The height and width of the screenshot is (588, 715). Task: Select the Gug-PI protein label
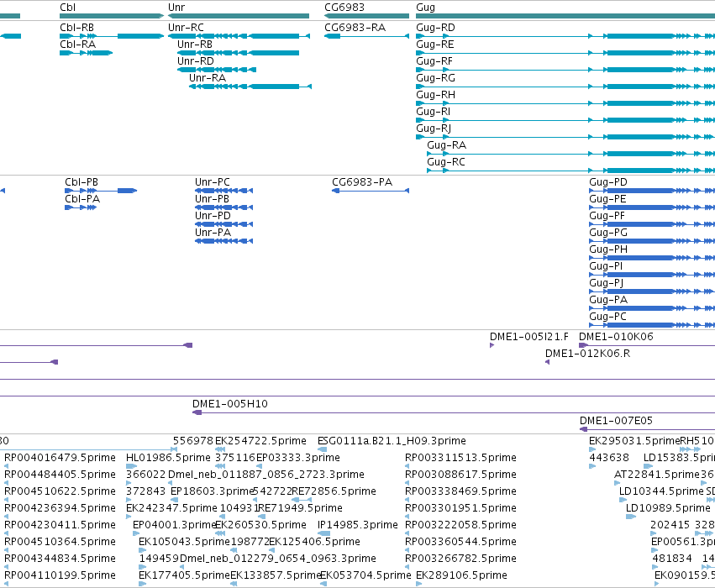606,267
